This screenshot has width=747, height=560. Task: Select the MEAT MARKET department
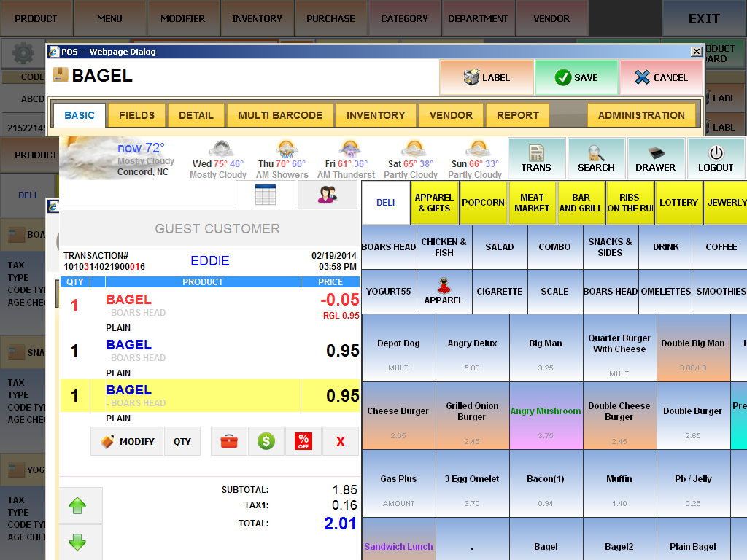(x=532, y=203)
